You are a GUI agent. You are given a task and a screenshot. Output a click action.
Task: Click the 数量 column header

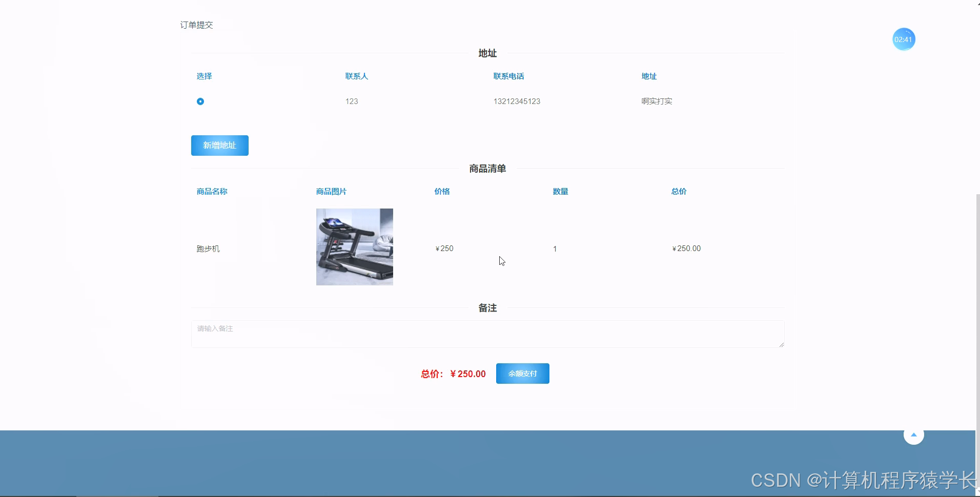pyautogui.click(x=560, y=191)
